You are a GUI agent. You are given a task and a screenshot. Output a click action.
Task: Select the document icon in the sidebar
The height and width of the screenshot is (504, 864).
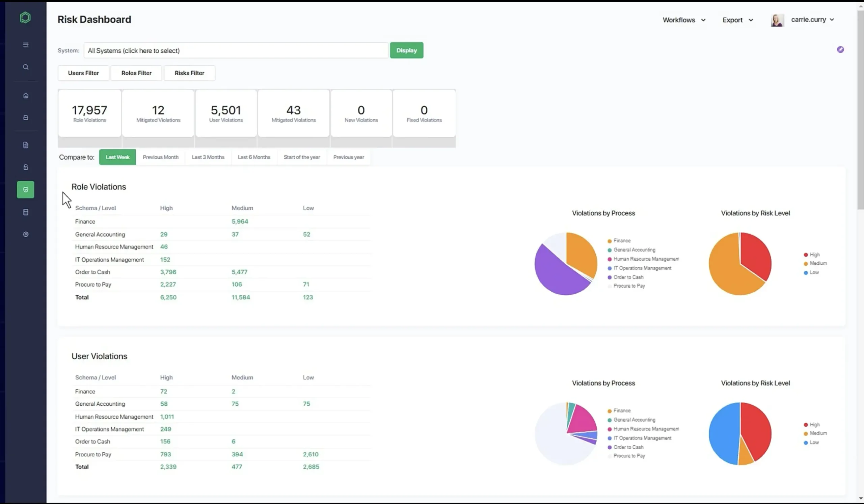[x=25, y=145]
